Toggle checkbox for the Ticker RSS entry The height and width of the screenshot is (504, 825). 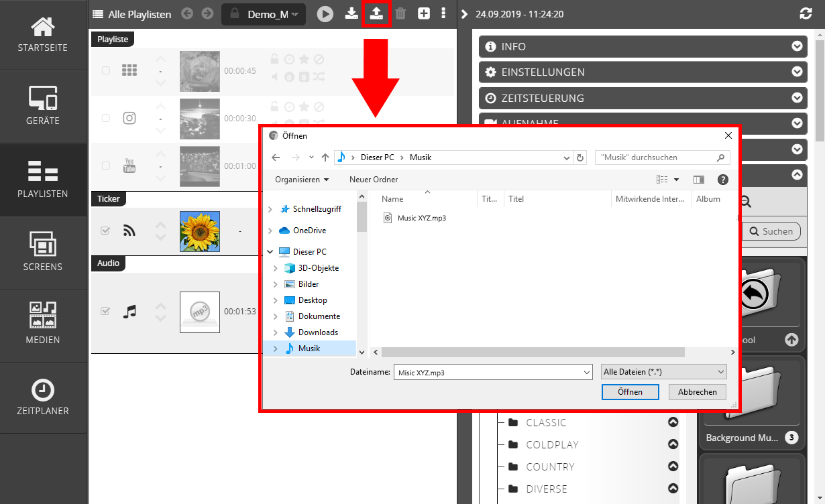click(x=105, y=231)
